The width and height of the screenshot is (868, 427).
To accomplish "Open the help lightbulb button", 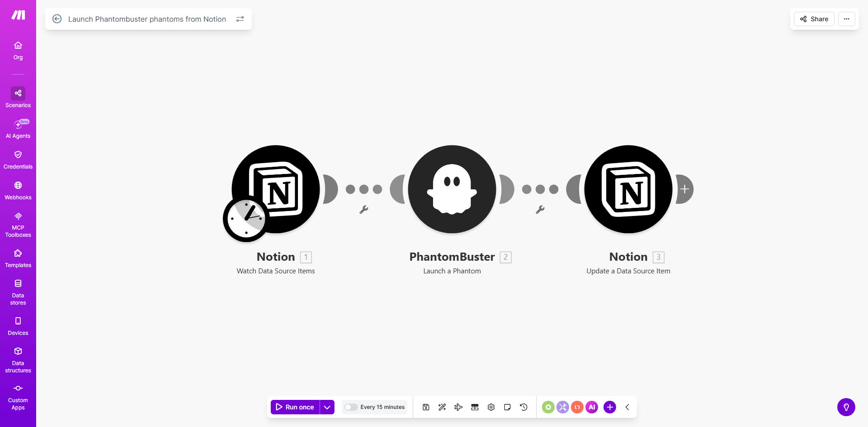I will coord(846,407).
